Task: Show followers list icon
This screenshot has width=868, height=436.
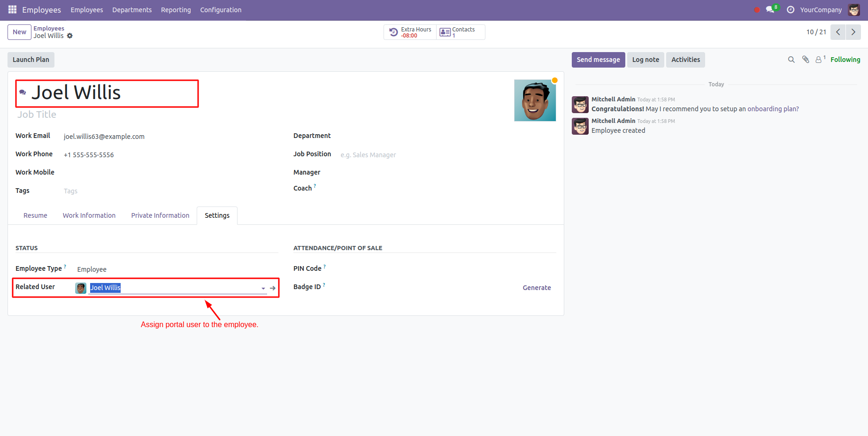Action: point(819,60)
